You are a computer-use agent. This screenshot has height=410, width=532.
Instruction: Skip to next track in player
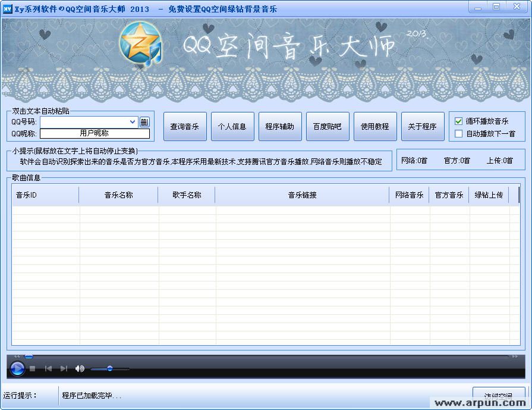pyautogui.click(x=64, y=368)
